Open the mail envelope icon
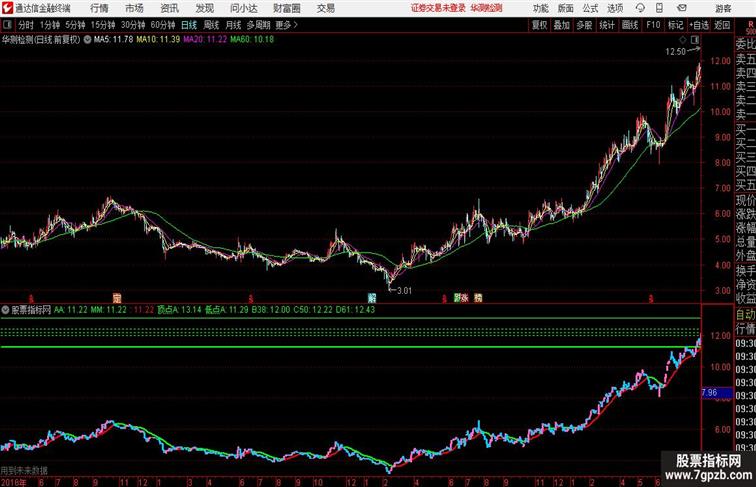The height and width of the screenshot is (487, 756). (682, 8)
